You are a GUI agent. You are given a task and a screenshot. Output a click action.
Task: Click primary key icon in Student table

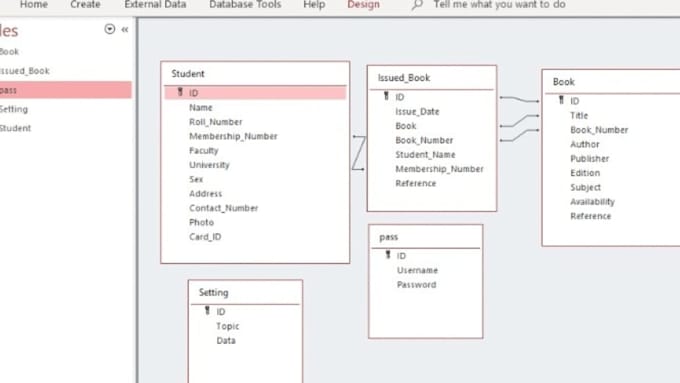(x=180, y=92)
